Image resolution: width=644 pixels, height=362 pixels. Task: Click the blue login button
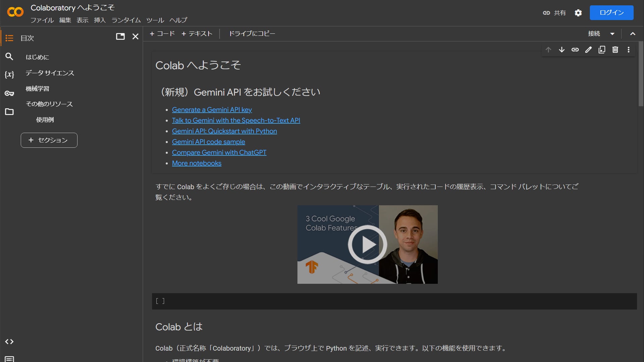point(611,12)
